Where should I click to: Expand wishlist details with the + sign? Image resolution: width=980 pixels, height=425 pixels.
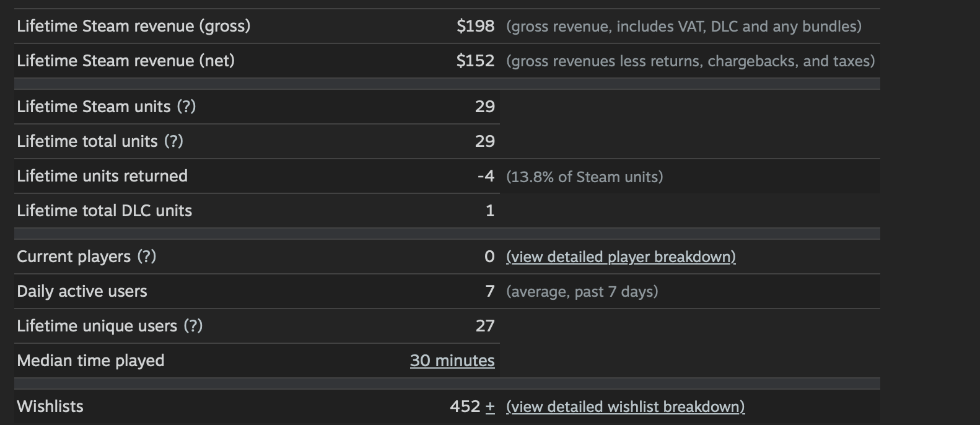click(x=490, y=406)
